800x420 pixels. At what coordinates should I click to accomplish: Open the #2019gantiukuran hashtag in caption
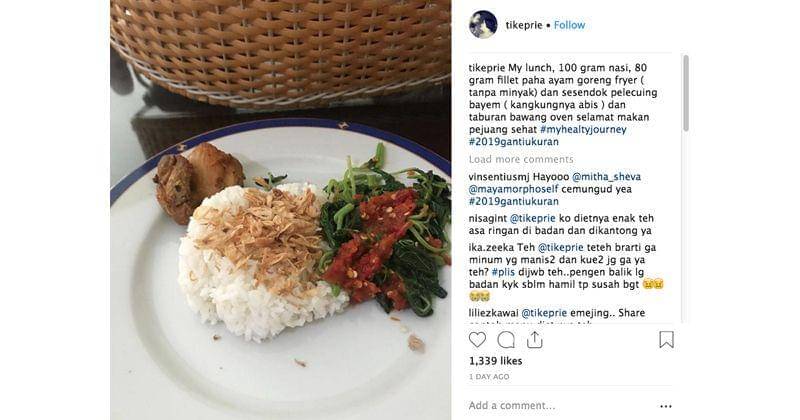pos(514,142)
